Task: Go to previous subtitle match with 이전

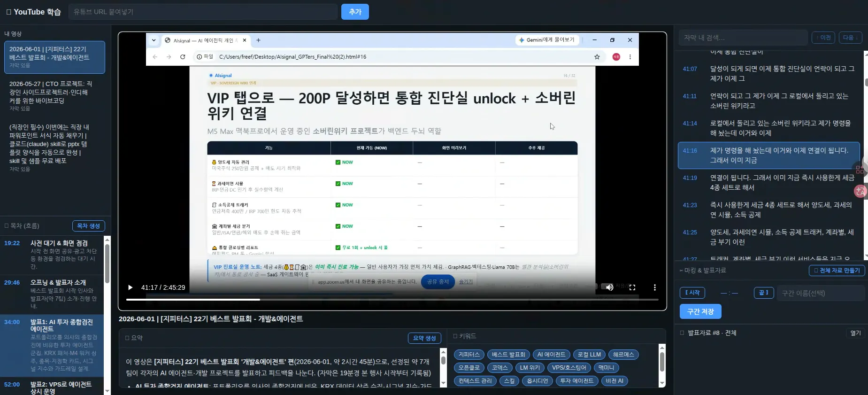Action: tap(823, 38)
